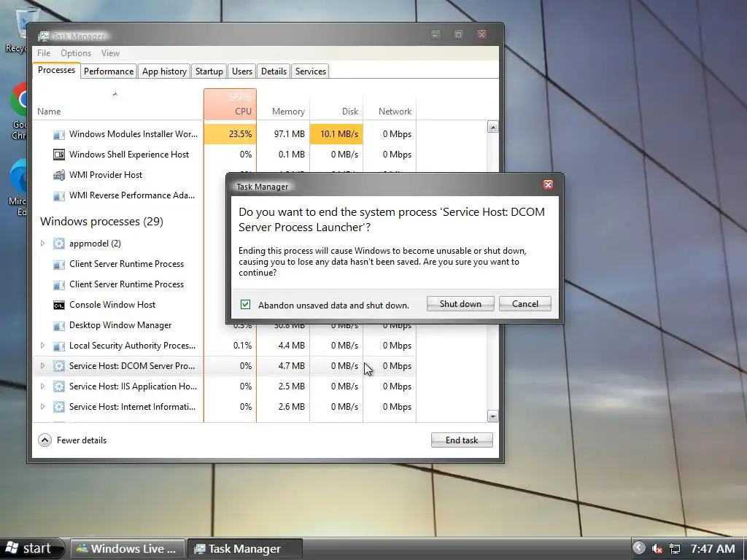Expand the appmodel (2) process group
Image resolution: width=747 pixels, height=560 pixels.
point(42,244)
